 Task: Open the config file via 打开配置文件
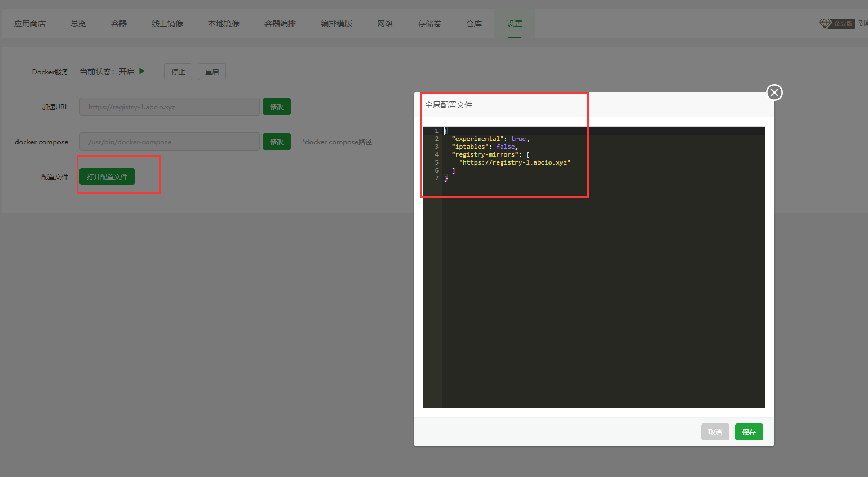[107, 177]
